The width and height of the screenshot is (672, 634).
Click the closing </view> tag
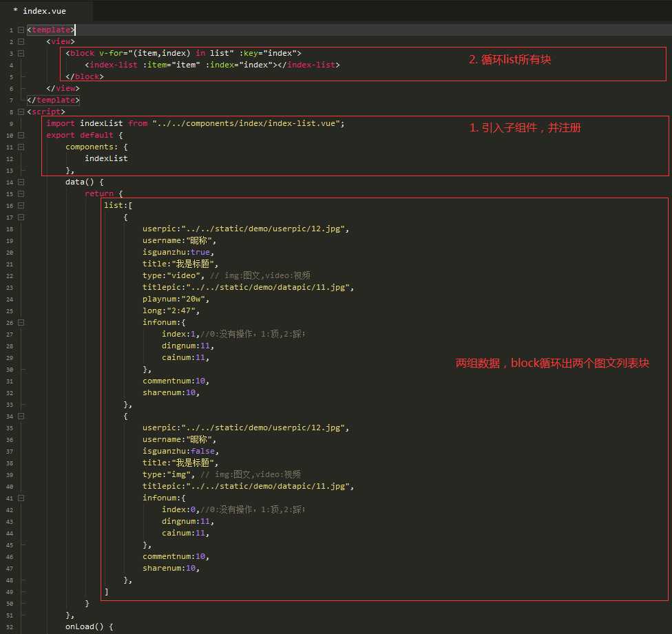tap(63, 88)
